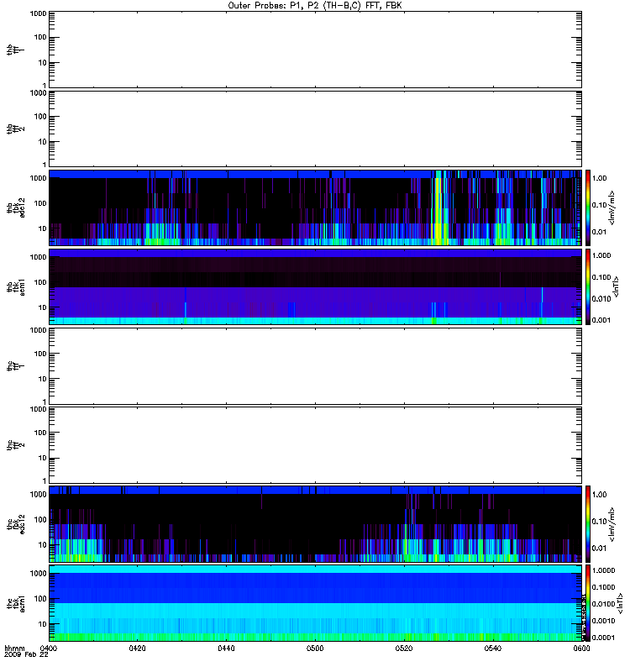Click the '0600' time axis label

tap(581, 648)
